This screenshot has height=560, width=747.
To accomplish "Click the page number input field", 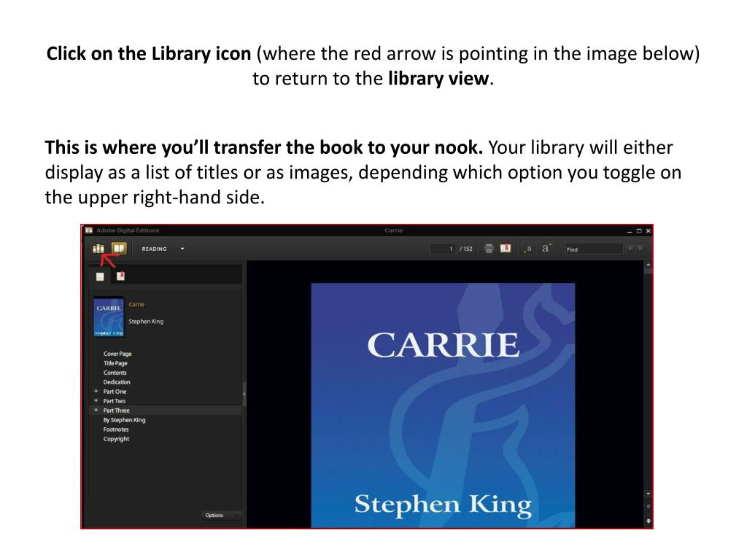I will (443, 249).
